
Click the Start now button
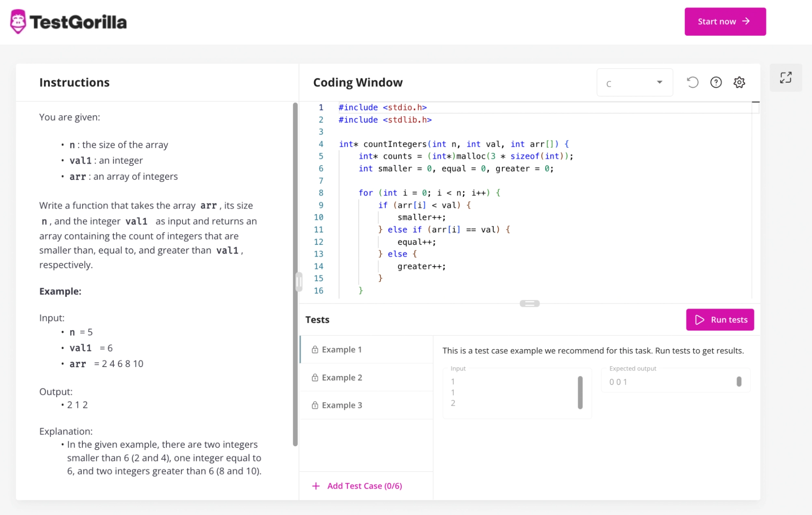coord(725,22)
